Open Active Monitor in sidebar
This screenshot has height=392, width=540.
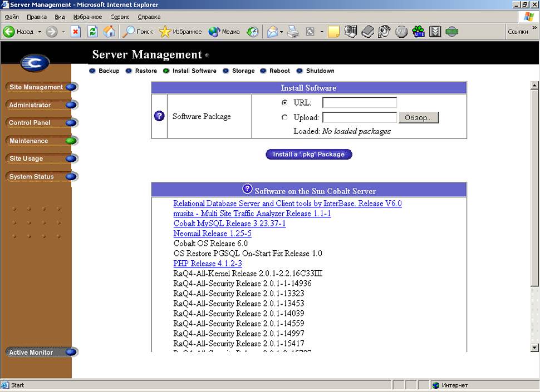pyautogui.click(x=42, y=352)
